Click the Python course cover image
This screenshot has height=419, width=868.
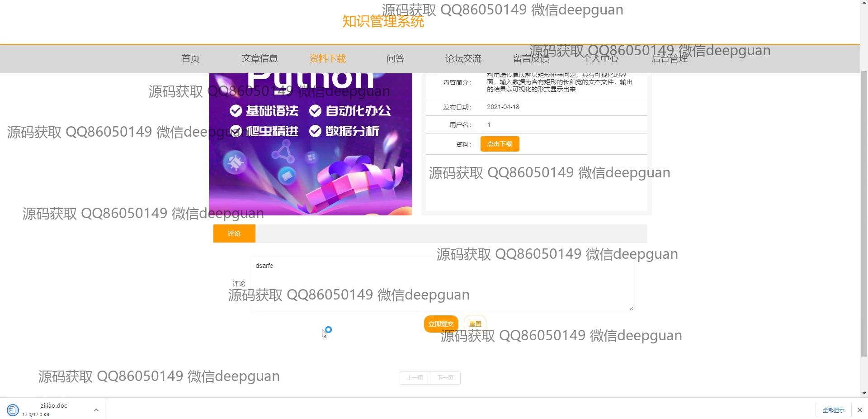point(310,144)
